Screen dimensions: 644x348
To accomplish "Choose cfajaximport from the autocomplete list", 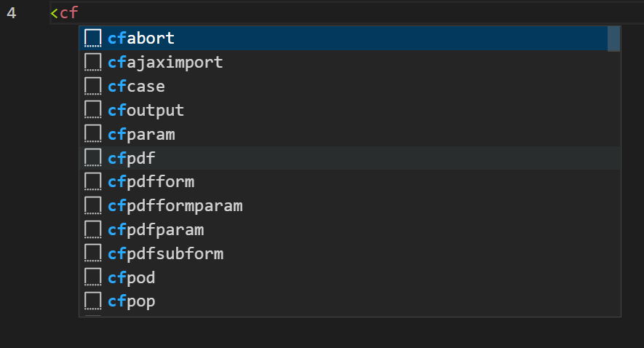I will click(x=164, y=63).
